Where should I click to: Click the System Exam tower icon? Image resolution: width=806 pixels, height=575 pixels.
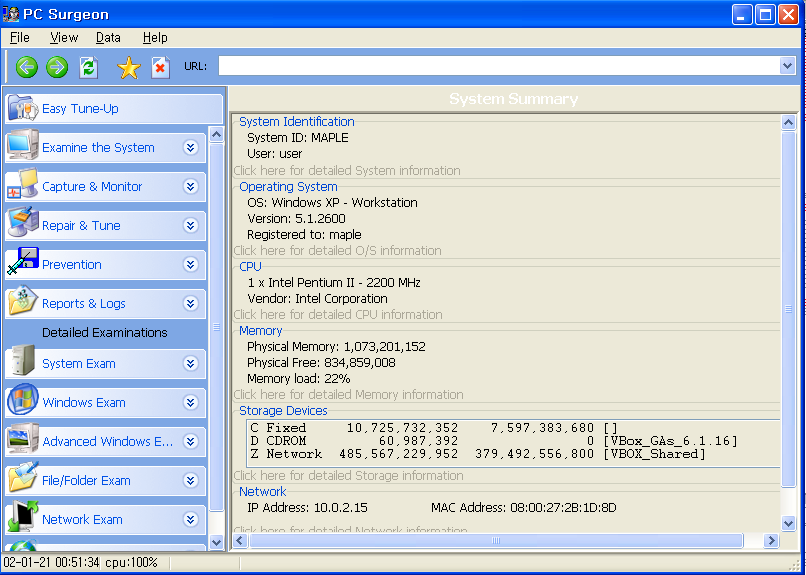click(x=22, y=361)
